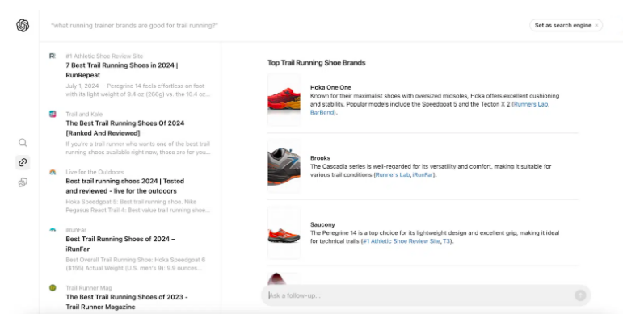Viewport: 644px width, 322px height.
Task: Click 'Trail Runner Mag' source label
Action: click(x=89, y=288)
